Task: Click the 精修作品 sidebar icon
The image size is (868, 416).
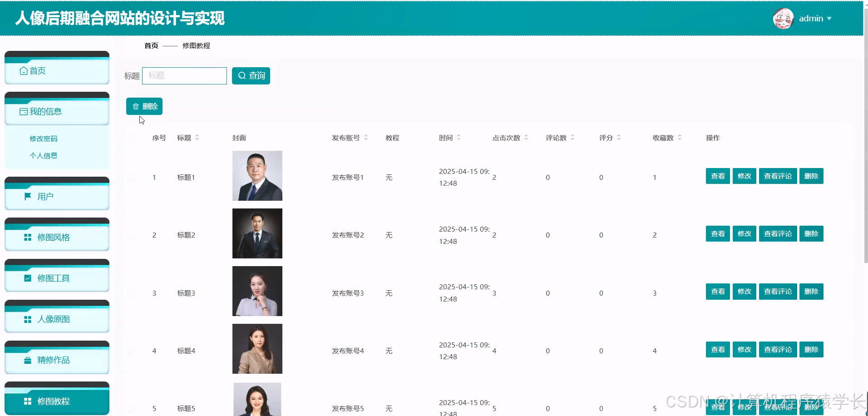Action: pyautogui.click(x=27, y=360)
